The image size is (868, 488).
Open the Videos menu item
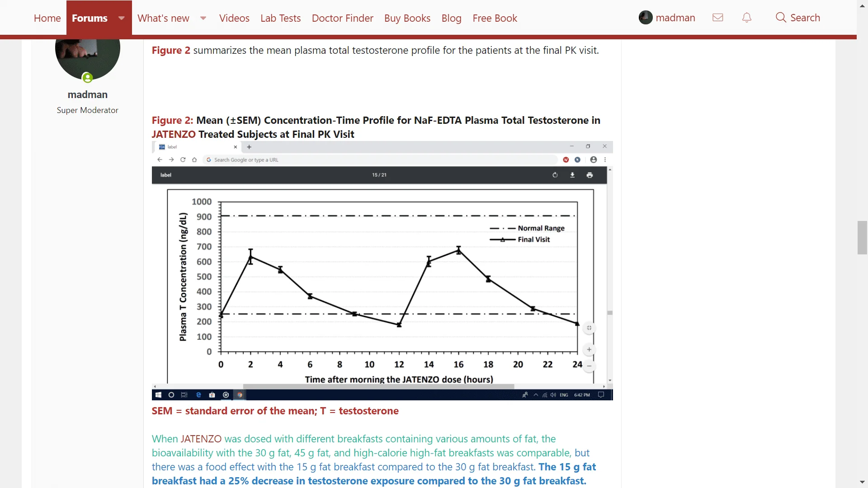(x=234, y=18)
